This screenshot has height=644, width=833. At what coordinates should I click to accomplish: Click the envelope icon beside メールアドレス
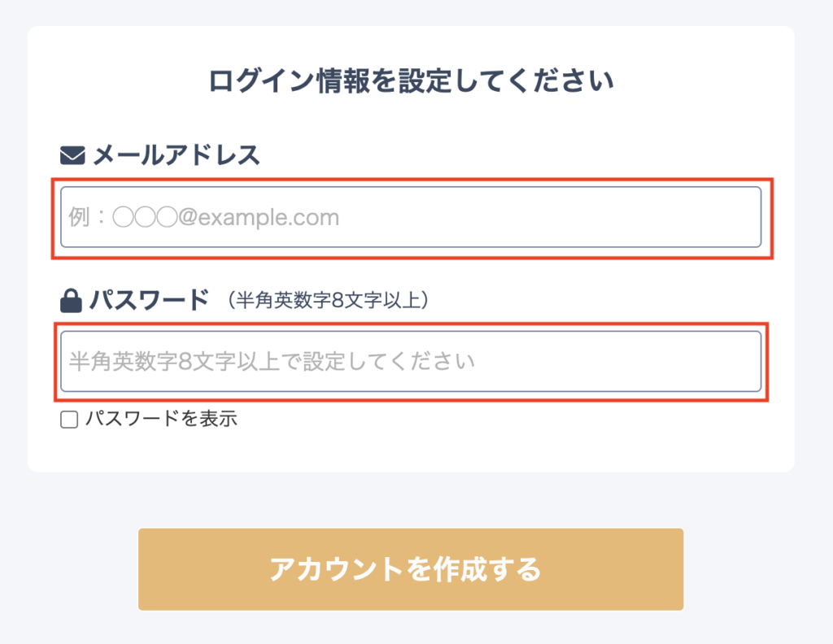pos(72,154)
